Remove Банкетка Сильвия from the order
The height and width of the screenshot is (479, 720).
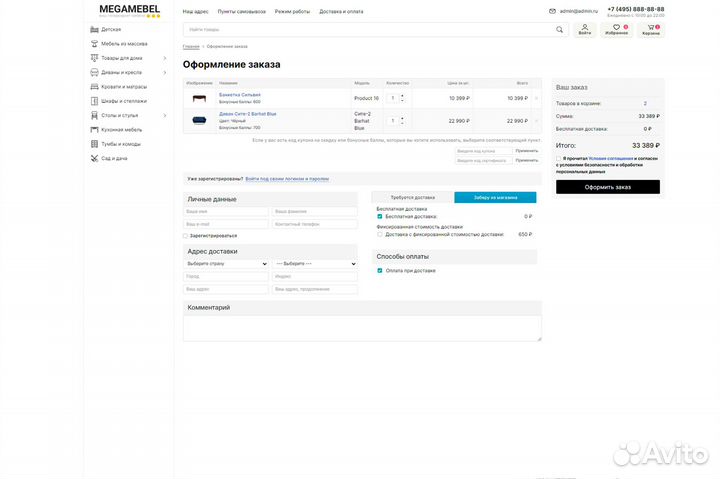[x=536, y=98]
